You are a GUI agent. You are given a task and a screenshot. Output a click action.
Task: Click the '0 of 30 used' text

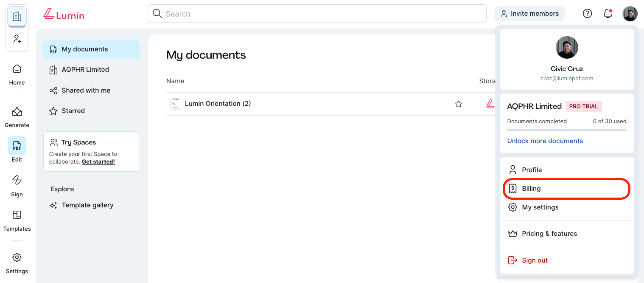pos(610,122)
